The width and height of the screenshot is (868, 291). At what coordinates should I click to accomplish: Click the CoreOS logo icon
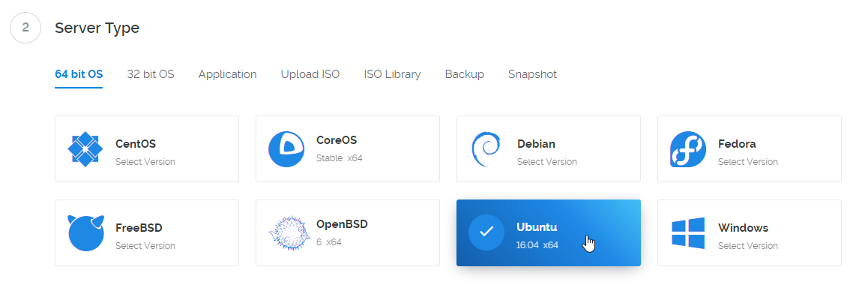click(286, 149)
